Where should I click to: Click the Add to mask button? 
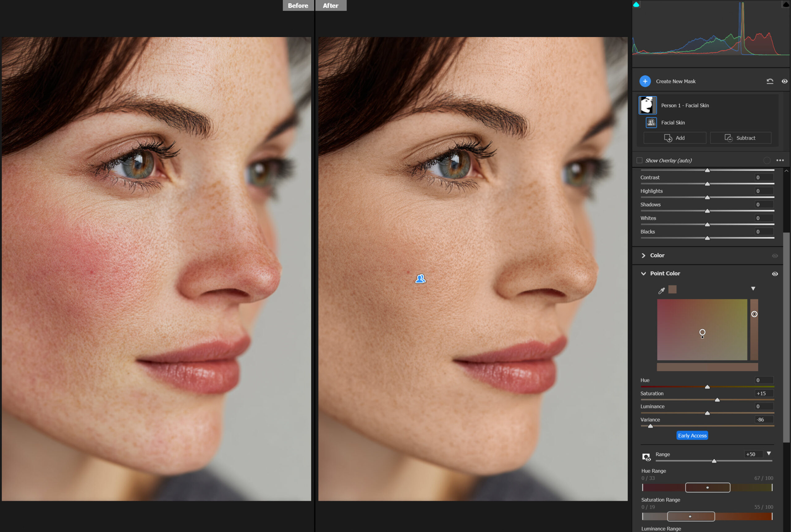pos(674,138)
